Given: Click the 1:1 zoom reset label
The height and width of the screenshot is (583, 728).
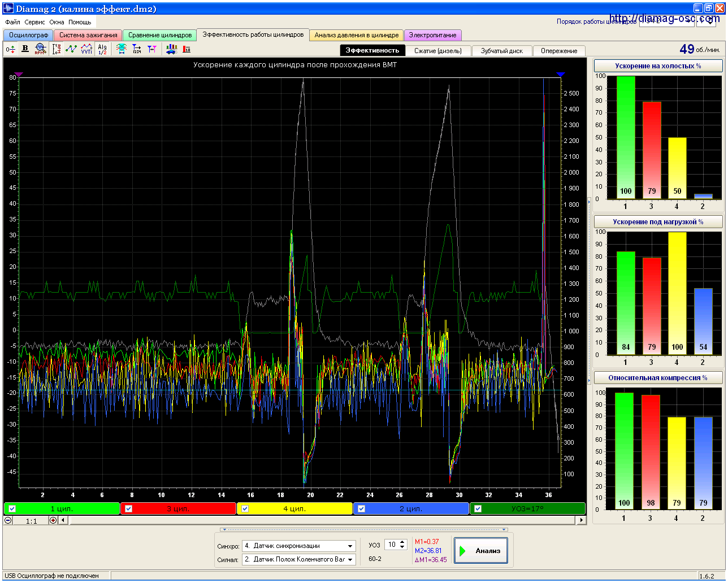Looking at the screenshot, I should [x=31, y=521].
